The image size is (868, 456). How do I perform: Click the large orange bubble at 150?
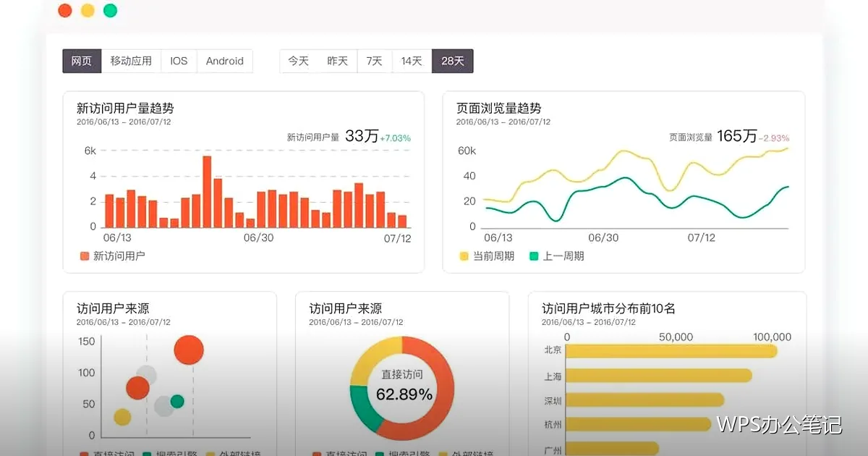(x=189, y=350)
